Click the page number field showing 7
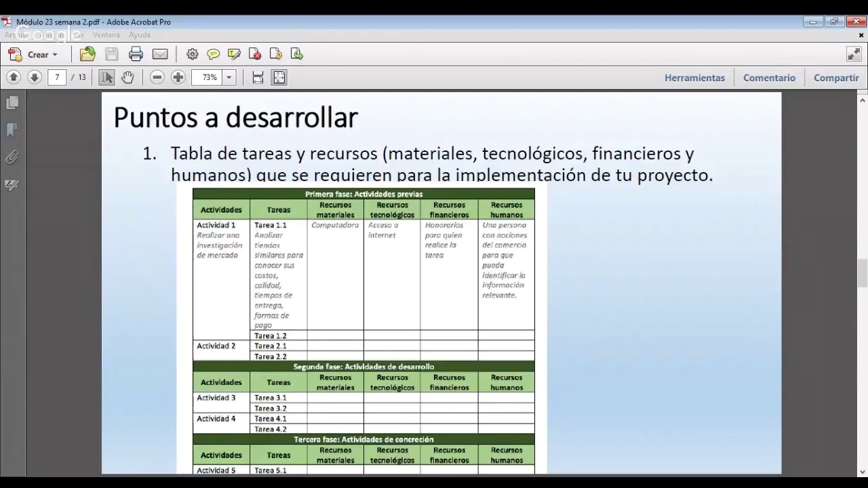The height and width of the screenshot is (488, 868). [x=57, y=77]
